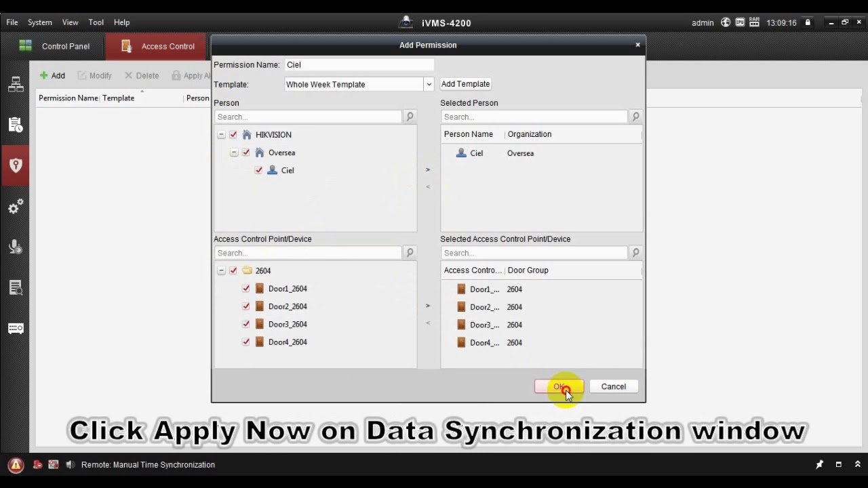Open the person search sidebar icon

click(16, 247)
